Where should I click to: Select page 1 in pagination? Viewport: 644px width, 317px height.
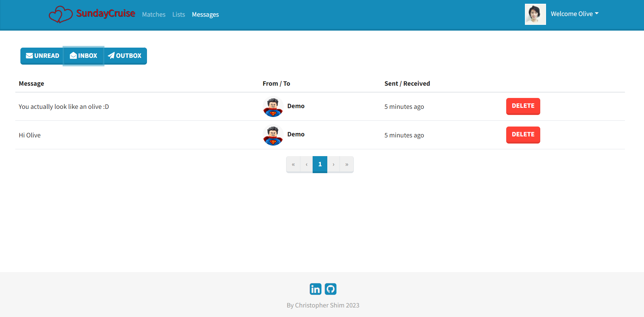[x=320, y=165]
